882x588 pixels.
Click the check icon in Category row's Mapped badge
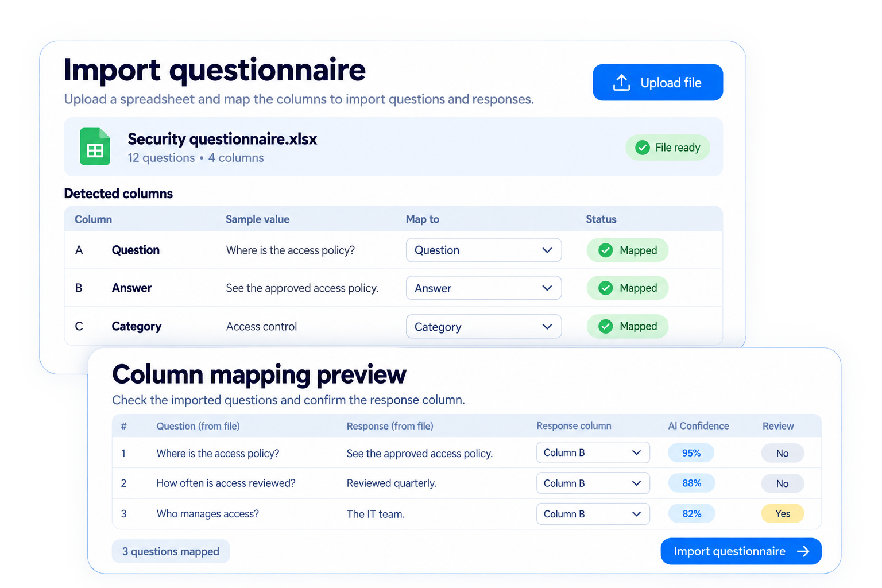[605, 326]
